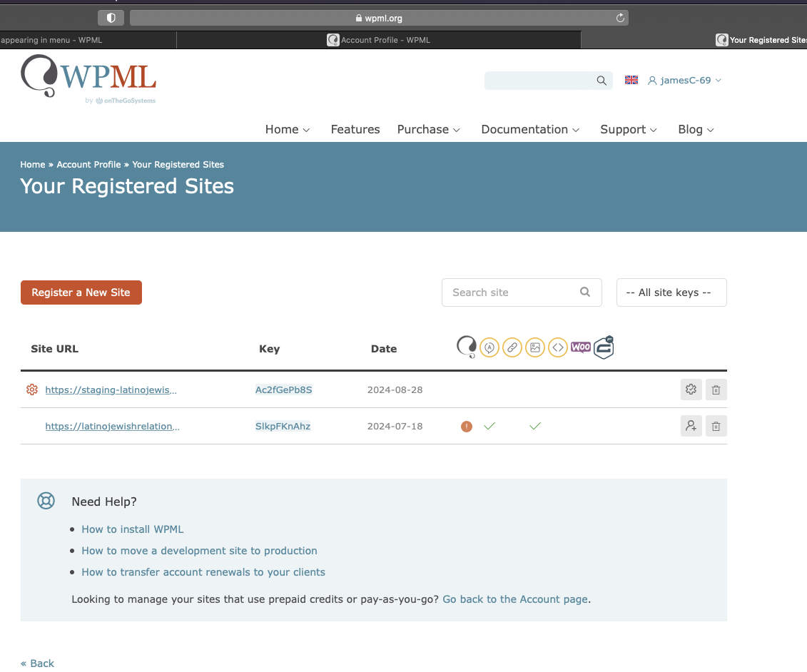Delete the latinojewishrelation site with trash icon

point(716,426)
